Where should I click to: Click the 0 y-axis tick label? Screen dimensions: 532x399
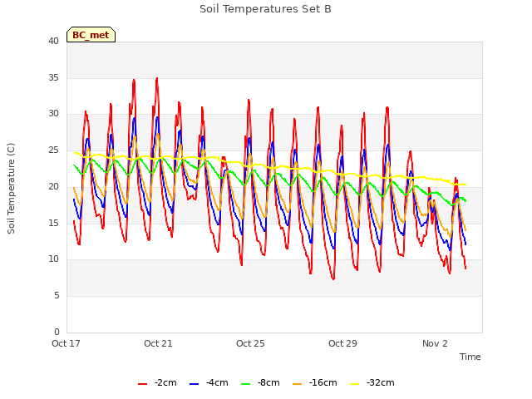pos(57,332)
